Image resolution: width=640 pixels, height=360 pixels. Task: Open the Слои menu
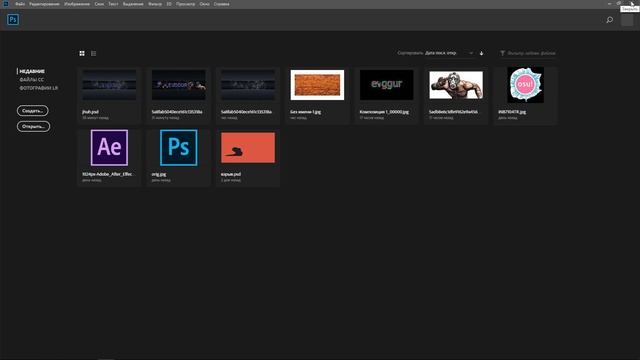point(99,4)
